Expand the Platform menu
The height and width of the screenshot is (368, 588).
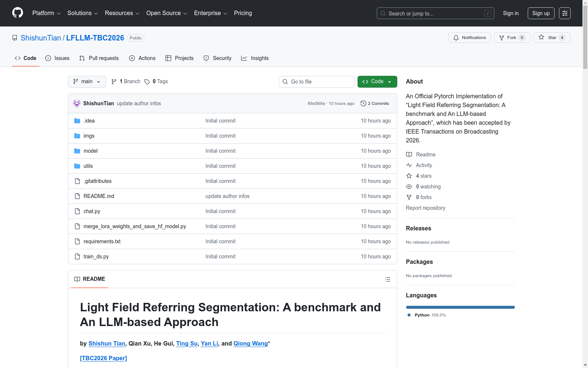[x=46, y=13]
